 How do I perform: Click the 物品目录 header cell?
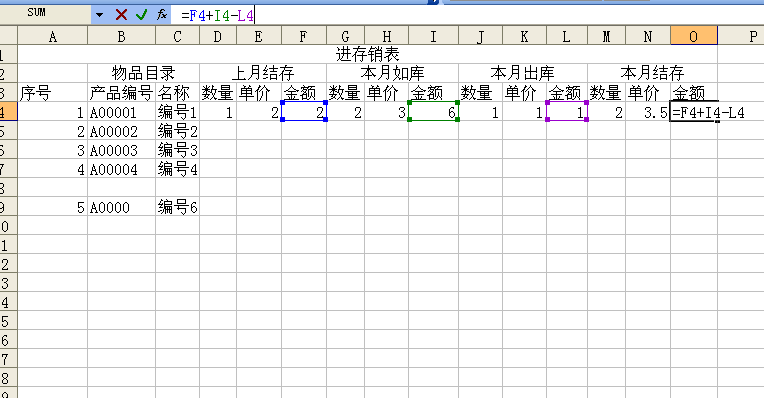click(x=143, y=73)
